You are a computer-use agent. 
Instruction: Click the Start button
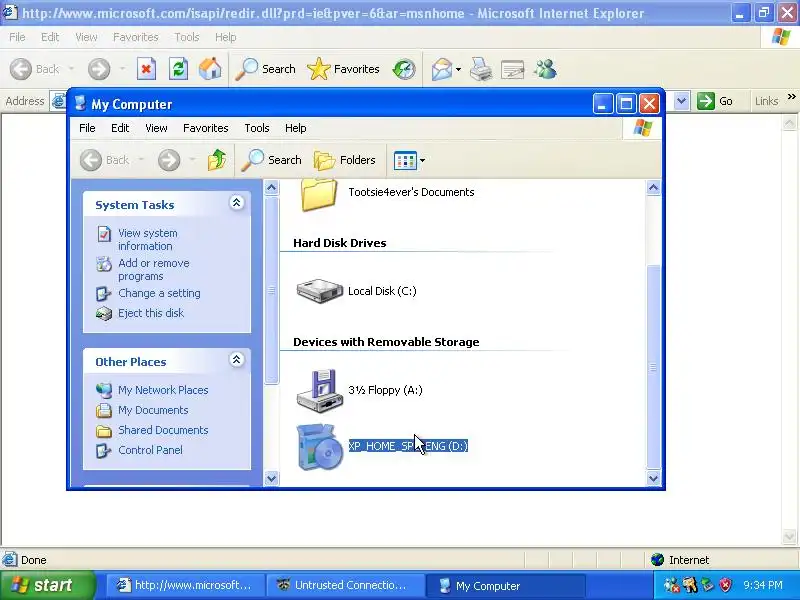pyautogui.click(x=47, y=585)
